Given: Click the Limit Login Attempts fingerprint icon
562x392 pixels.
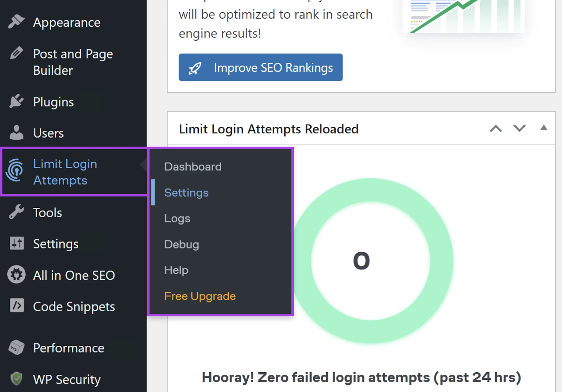Looking at the screenshot, I should [15, 171].
